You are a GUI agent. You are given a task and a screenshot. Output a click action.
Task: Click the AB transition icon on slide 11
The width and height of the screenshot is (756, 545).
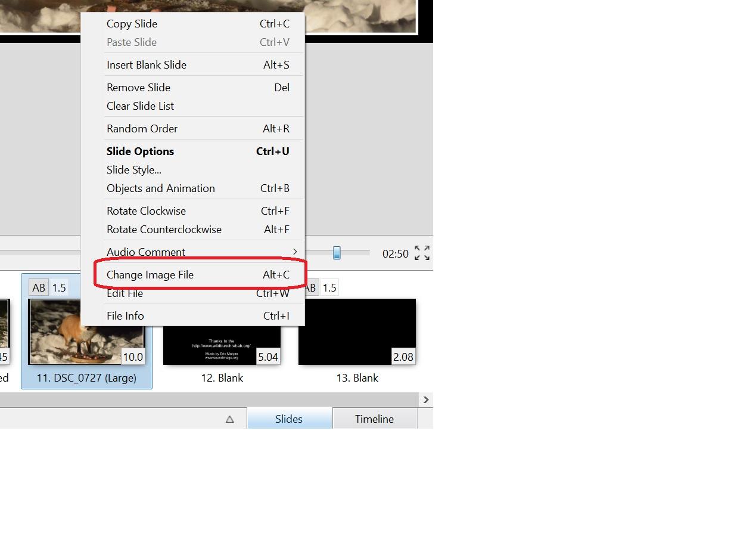pos(39,287)
